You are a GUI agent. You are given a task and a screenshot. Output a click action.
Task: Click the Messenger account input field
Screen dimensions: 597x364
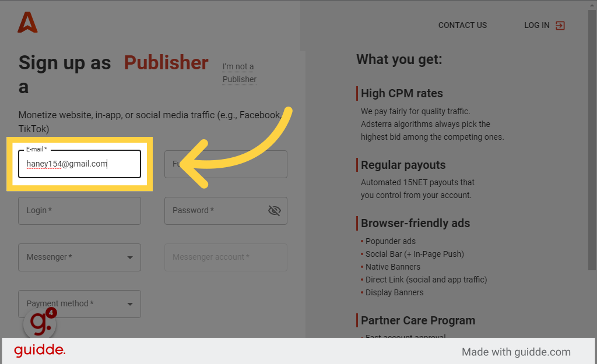(226, 257)
